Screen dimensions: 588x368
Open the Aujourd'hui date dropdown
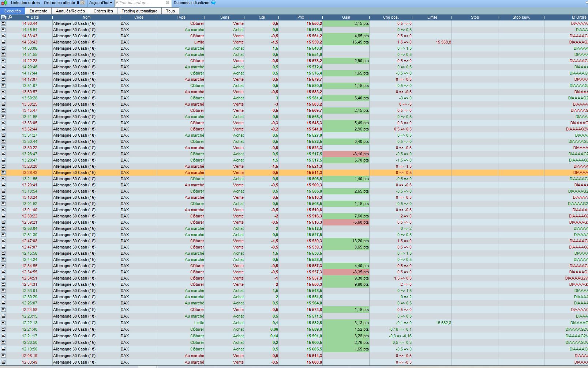point(101,3)
